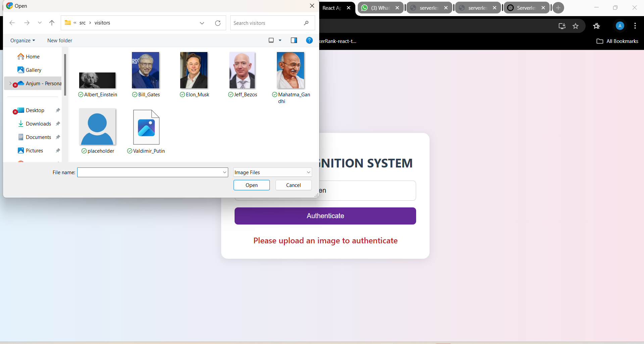
Task: Select Home in navigation pane
Action: 33,57
